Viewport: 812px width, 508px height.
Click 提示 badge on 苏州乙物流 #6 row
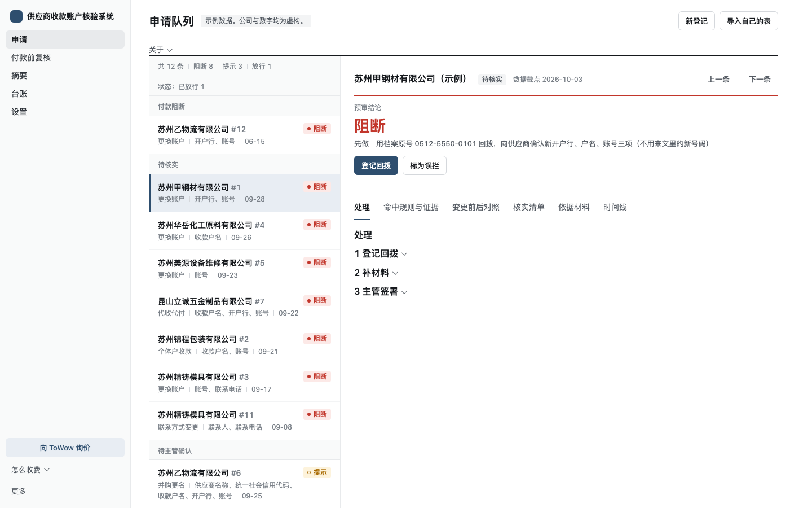[317, 472]
